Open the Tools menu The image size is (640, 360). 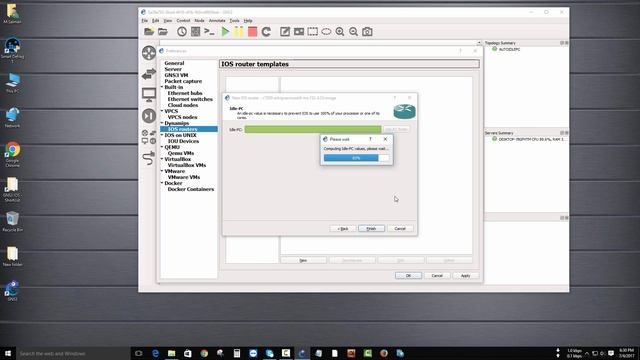[234, 20]
